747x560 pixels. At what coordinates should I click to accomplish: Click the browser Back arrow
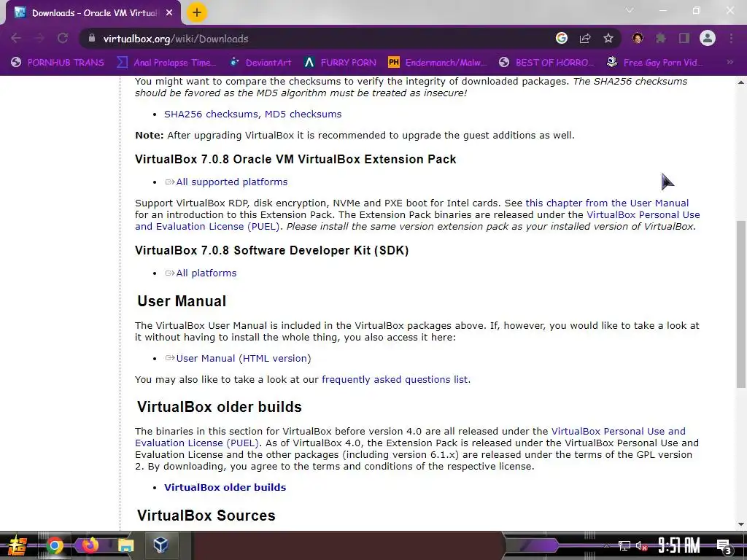16,38
